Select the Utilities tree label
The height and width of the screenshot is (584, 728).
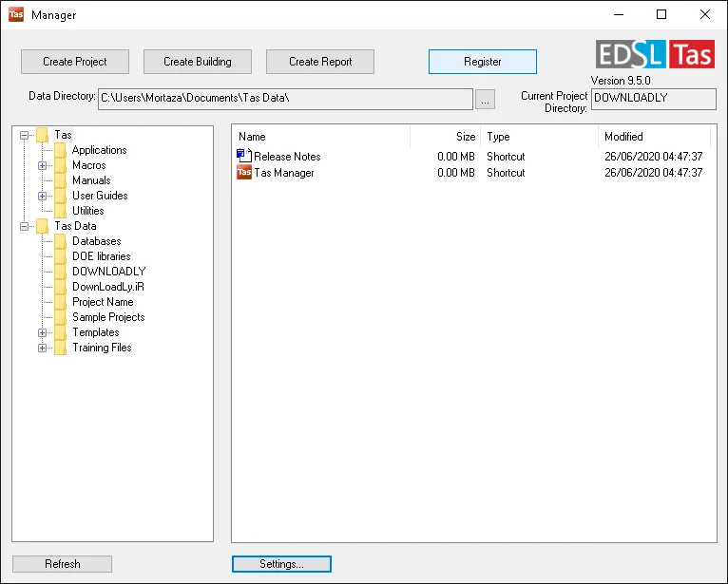pos(88,211)
